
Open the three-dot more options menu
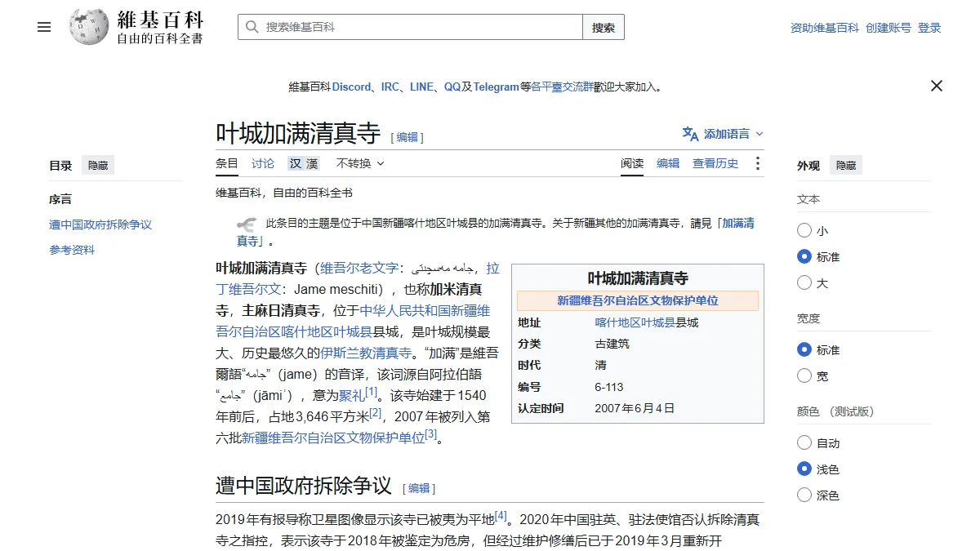(x=758, y=163)
